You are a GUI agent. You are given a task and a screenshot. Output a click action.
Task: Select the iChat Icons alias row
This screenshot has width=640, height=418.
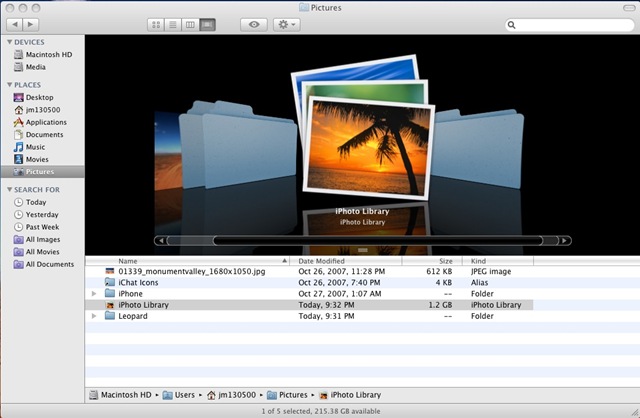point(309,282)
